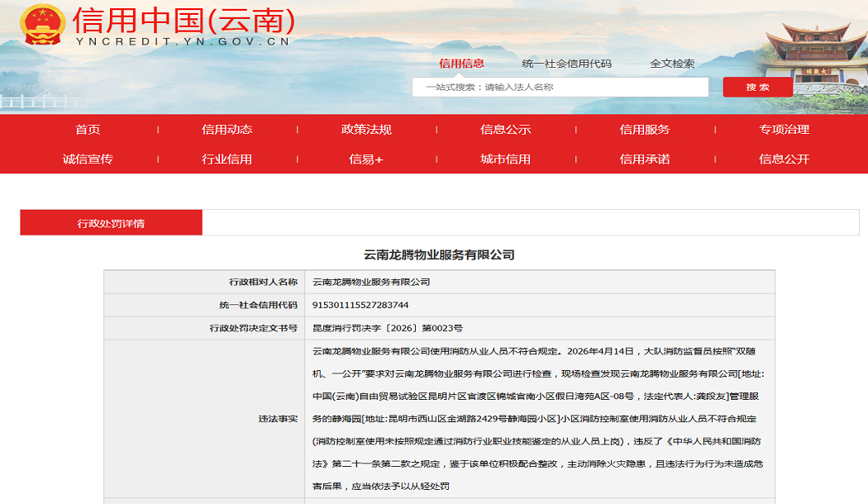The width and height of the screenshot is (868, 504).
Task: Click the 统一社会信用代码 table label
Action: click(259, 306)
